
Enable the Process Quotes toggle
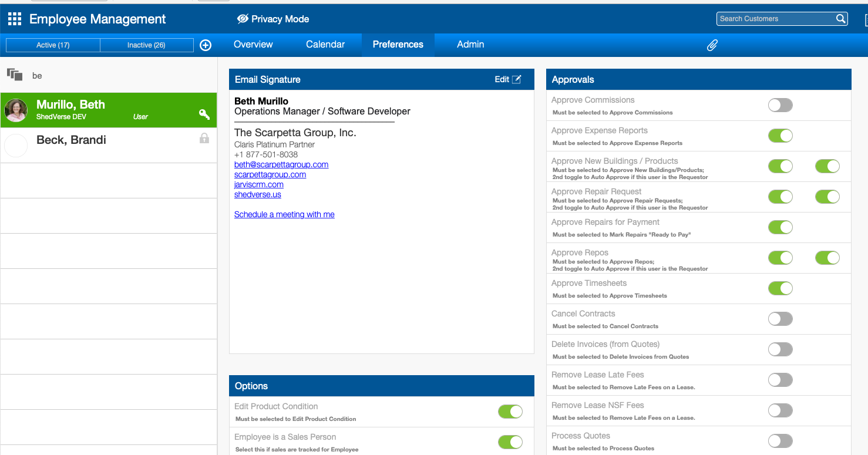(x=780, y=441)
